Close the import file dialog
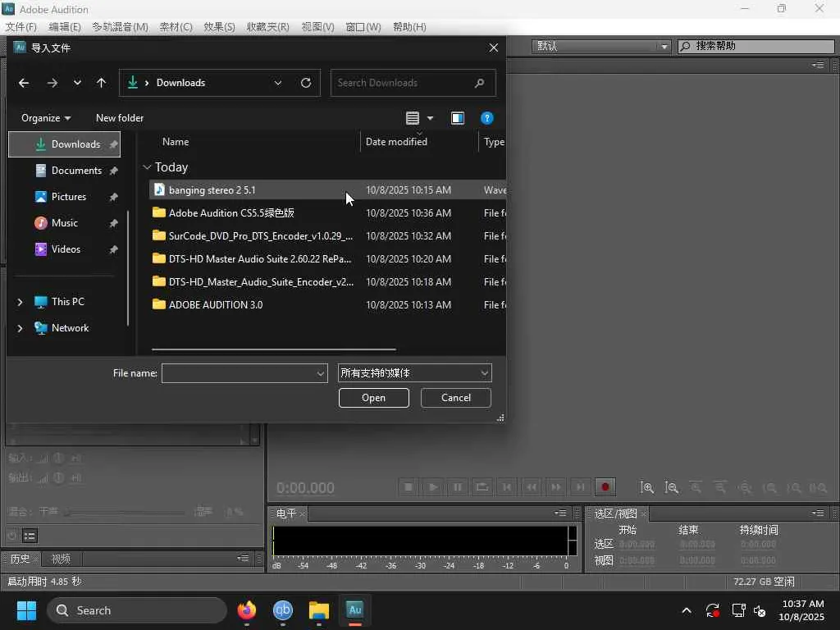Viewport: 840px width, 630px height. coord(493,48)
